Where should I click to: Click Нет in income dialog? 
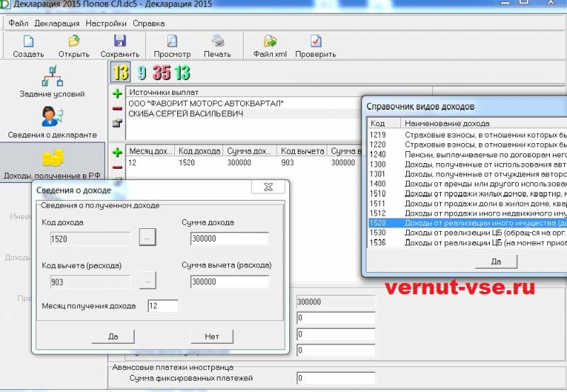[212, 336]
